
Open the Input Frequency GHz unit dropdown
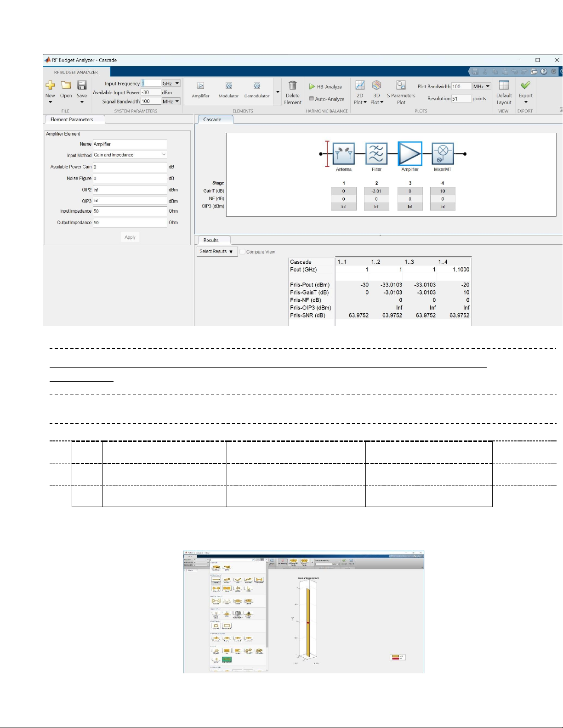pyautogui.click(x=171, y=83)
